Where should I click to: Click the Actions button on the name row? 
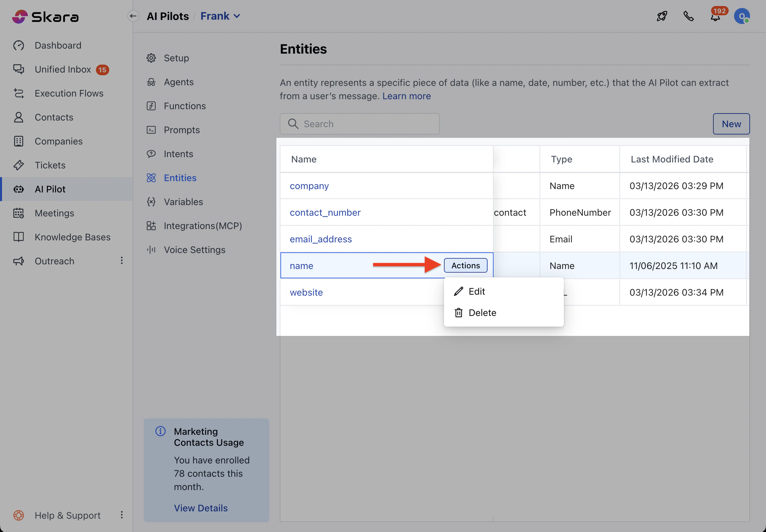click(466, 265)
